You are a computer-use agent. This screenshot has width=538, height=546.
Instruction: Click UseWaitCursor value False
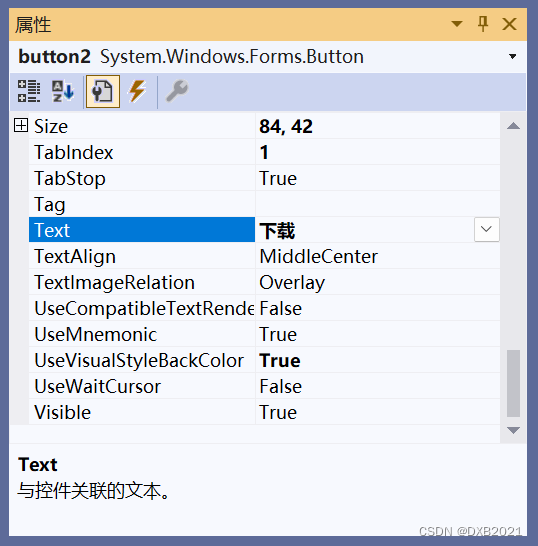pyautogui.click(x=378, y=387)
